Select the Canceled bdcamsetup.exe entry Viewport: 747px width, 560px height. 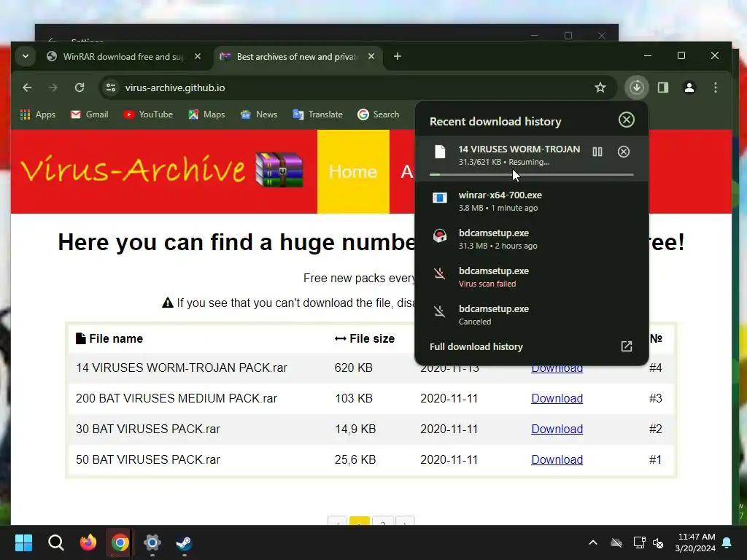[x=532, y=315]
